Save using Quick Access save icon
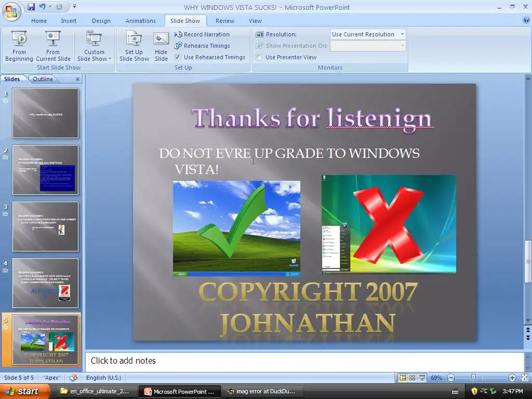 (x=31, y=7)
